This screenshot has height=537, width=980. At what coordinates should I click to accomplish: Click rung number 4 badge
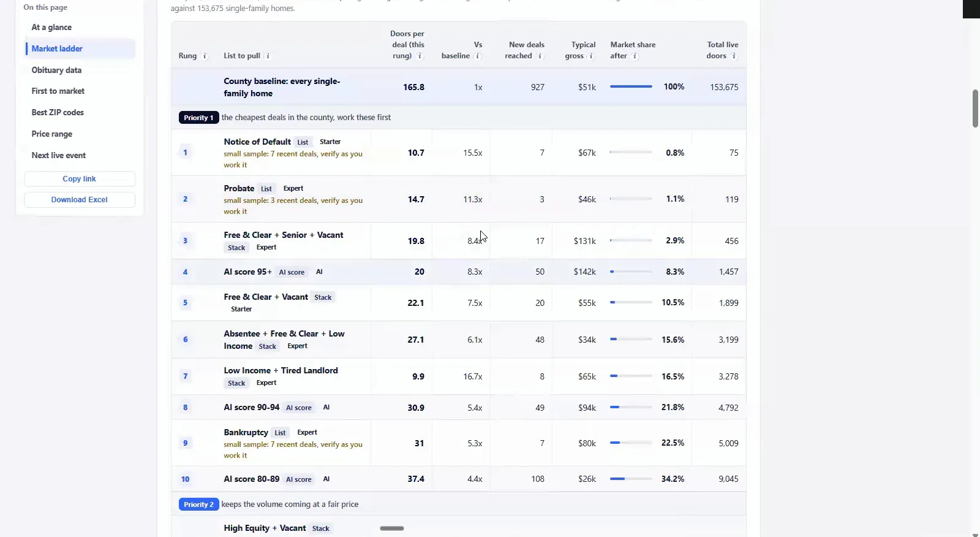(185, 272)
